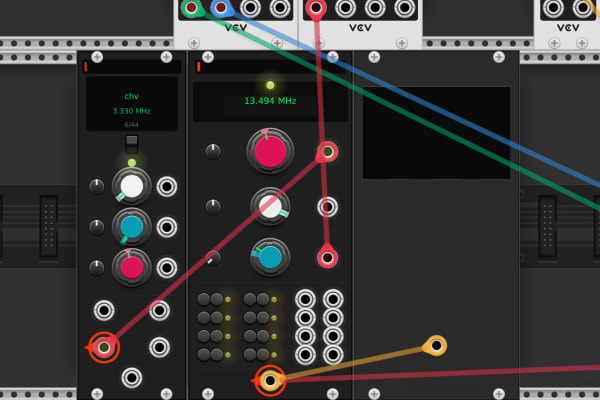Click third-row left jack in the eight-jack grid
The height and width of the screenshot is (400, 600).
click(x=305, y=336)
